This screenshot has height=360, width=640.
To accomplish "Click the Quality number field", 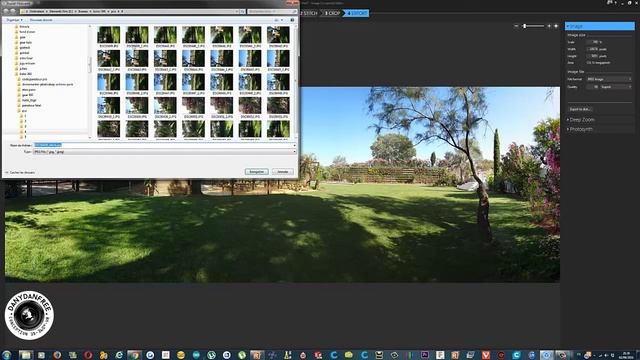I will 593,87.
